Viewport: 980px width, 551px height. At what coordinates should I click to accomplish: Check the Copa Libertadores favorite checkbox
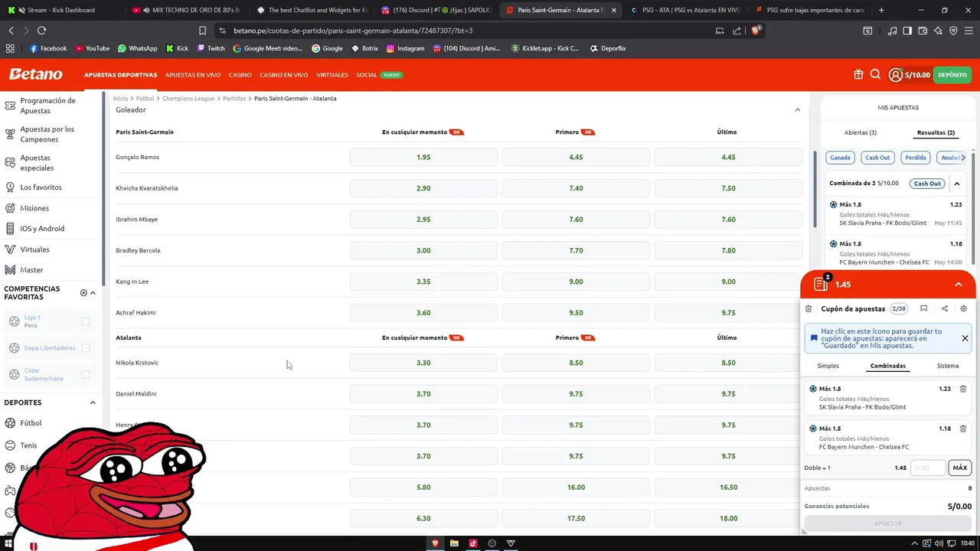click(86, 347)
